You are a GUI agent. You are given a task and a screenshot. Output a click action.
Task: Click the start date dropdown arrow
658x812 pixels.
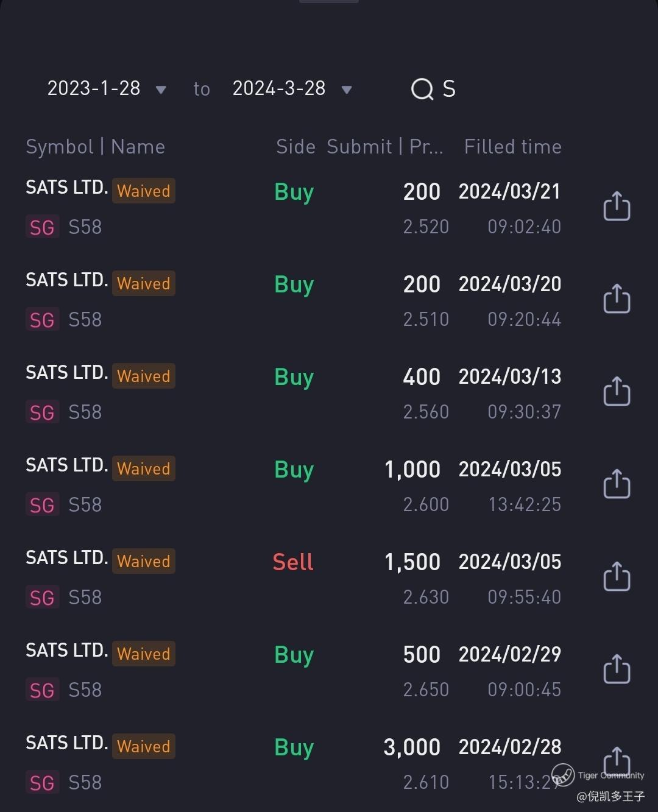pos(161,90)
